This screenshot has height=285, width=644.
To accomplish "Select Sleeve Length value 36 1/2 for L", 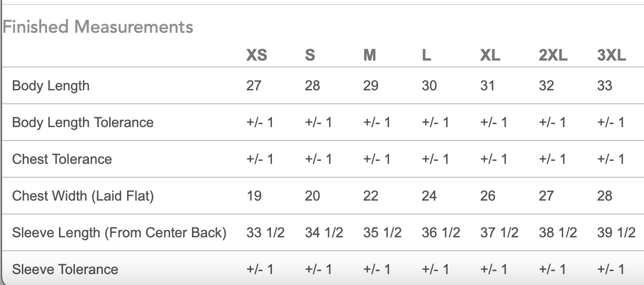I will pos(441,232).
